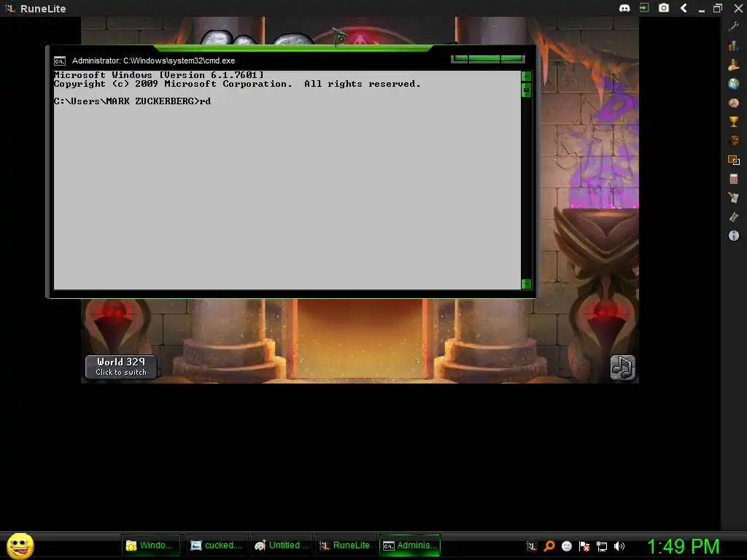Switch to the Windo... taskbar item

pyautogui.click(x=150, y=545)
